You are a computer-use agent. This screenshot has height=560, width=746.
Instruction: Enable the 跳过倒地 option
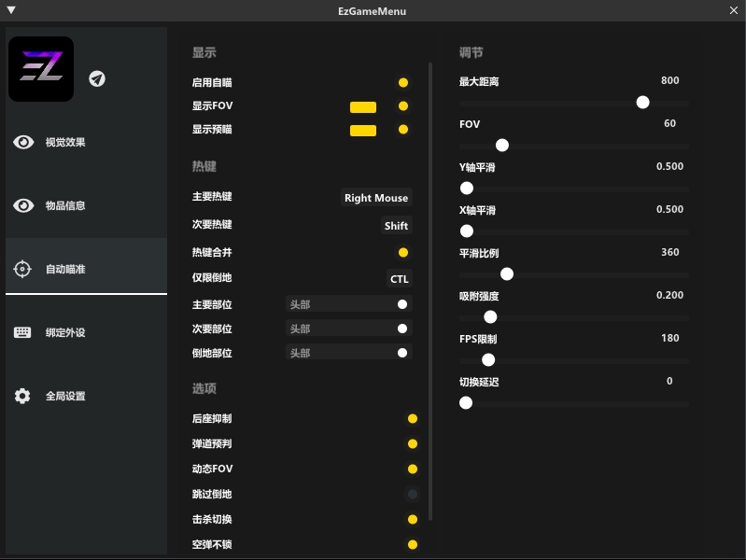413,494
